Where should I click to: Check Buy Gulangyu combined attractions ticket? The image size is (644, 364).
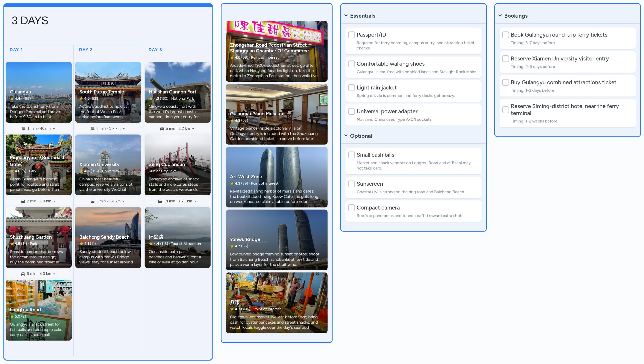[x=506, y=82]
